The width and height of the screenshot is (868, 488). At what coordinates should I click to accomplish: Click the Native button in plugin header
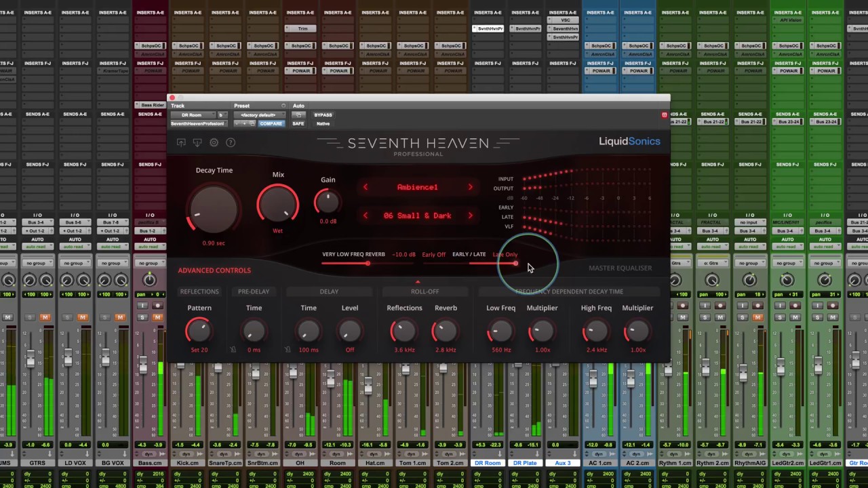pyautogui.click(x=323, y=123)
